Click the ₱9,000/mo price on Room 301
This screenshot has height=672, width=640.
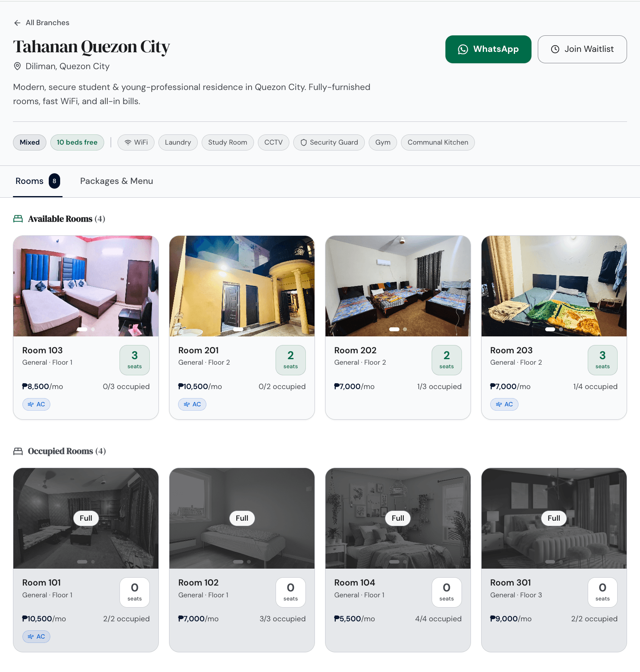click(511, 619)
